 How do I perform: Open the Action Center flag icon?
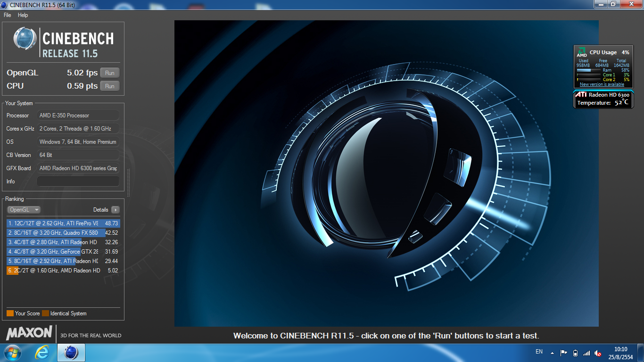pyautogui.click(x=564, y=353)
